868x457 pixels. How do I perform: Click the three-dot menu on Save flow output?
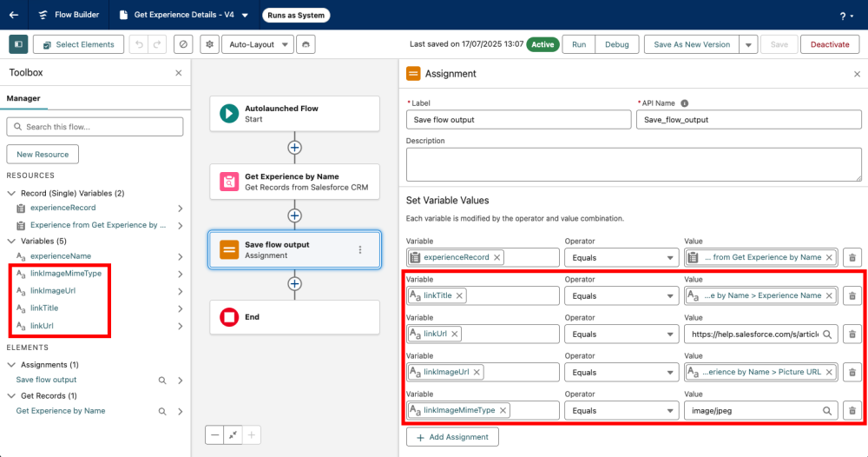click(360, 249)
